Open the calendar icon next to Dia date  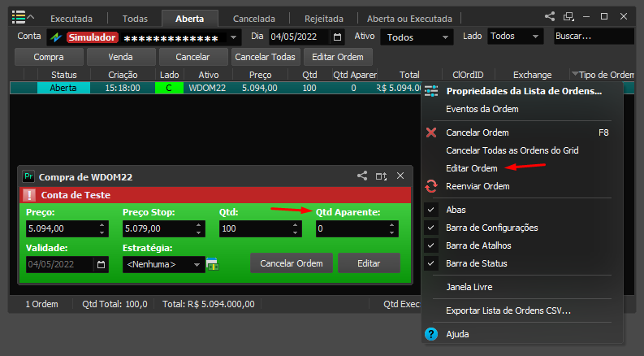click(x=337, y=37)
